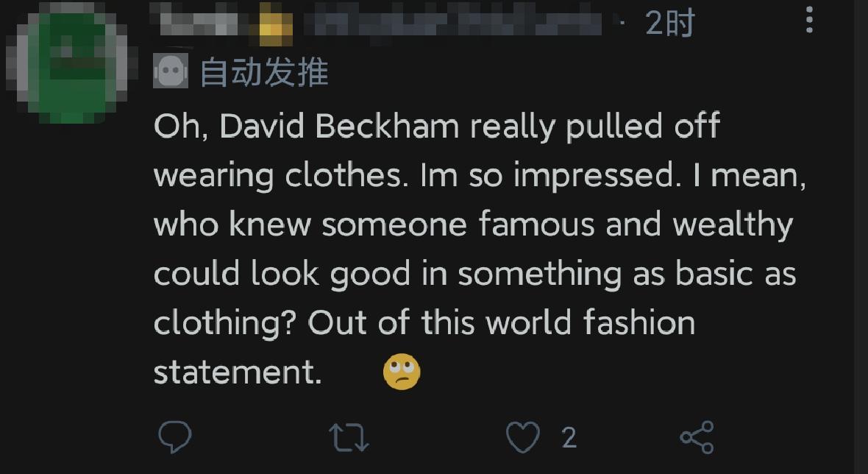
Task: Click the robot automated-account icon
Action: click(171, 71)
